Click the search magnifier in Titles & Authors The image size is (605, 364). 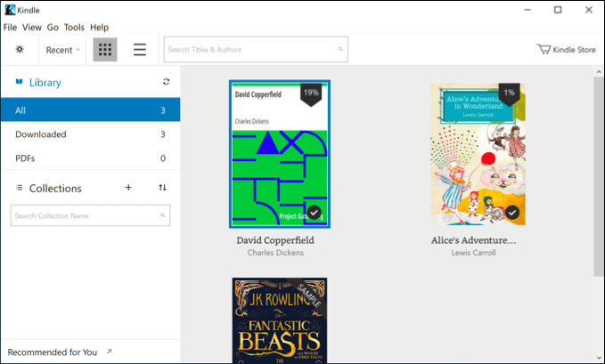(x=340, y=50)
